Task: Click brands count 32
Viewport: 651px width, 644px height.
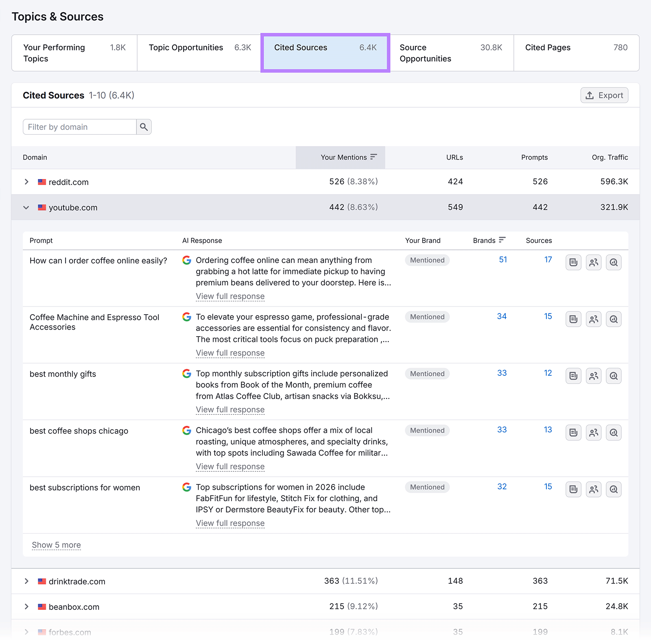Action: coord(502,486)
